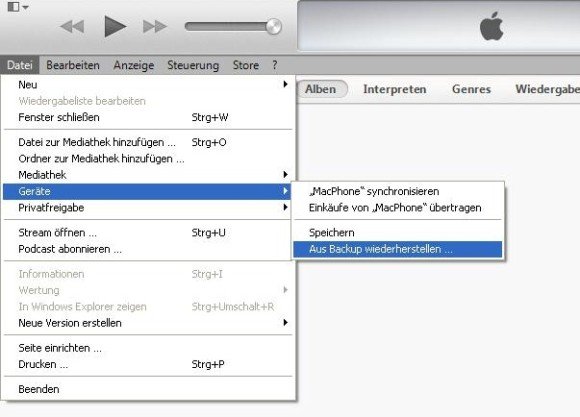Click Speichern in Geräte submenu

click(398, 233)
